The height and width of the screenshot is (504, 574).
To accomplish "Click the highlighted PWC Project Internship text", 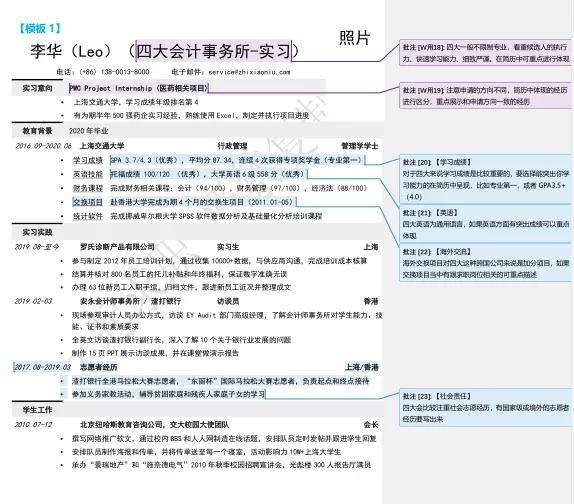I will pos(139,88).
